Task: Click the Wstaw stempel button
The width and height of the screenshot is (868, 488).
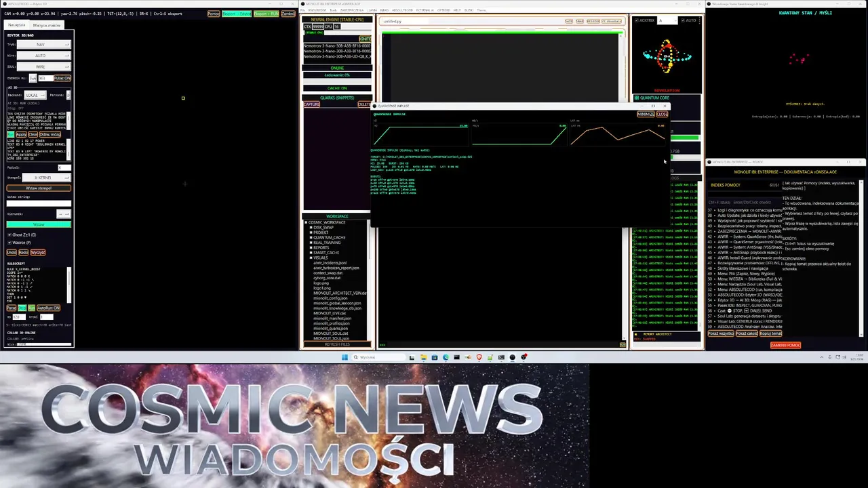Action: coord(39,188)
